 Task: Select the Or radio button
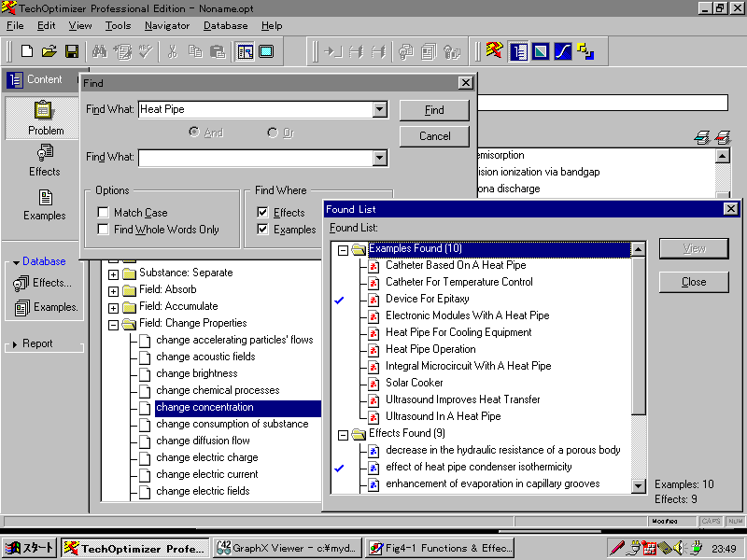coord(273,133)
